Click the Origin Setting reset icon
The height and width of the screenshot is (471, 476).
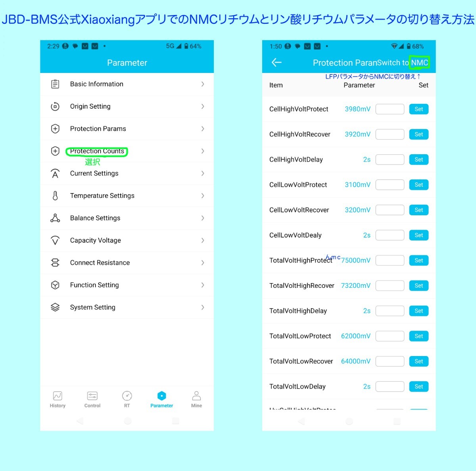pyautogui.click(x=55, y=106)
